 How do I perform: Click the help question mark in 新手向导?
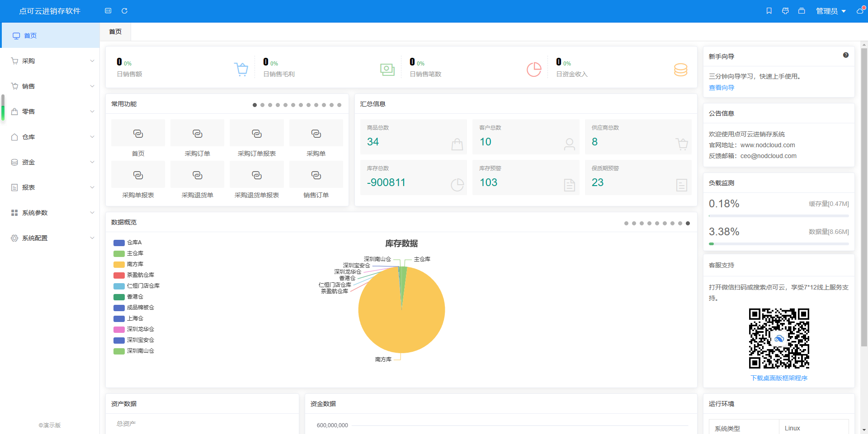pyautogui.click(x=845, y=55)
